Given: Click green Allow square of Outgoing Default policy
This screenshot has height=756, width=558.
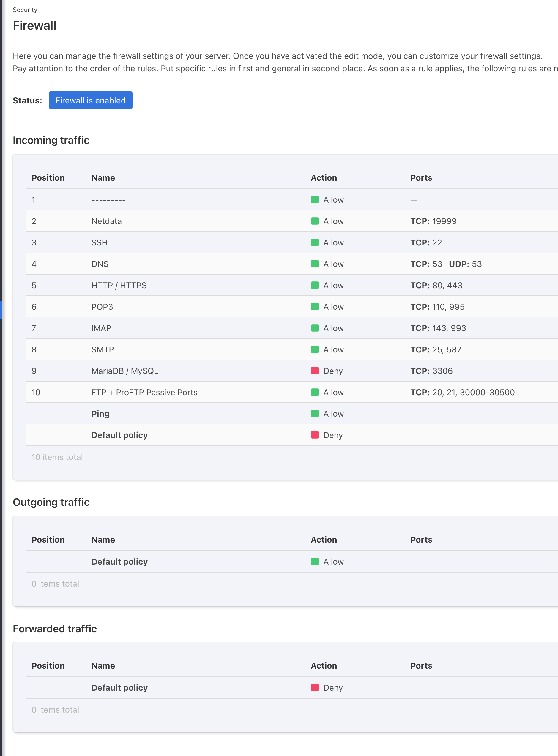Looking at the screenshot, I should (x=314, y=561).
